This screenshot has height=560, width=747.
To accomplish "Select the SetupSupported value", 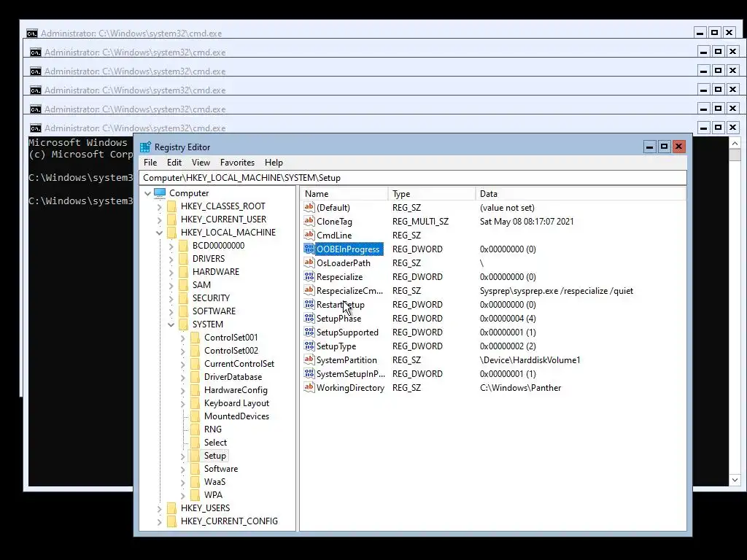I will 347,332.
